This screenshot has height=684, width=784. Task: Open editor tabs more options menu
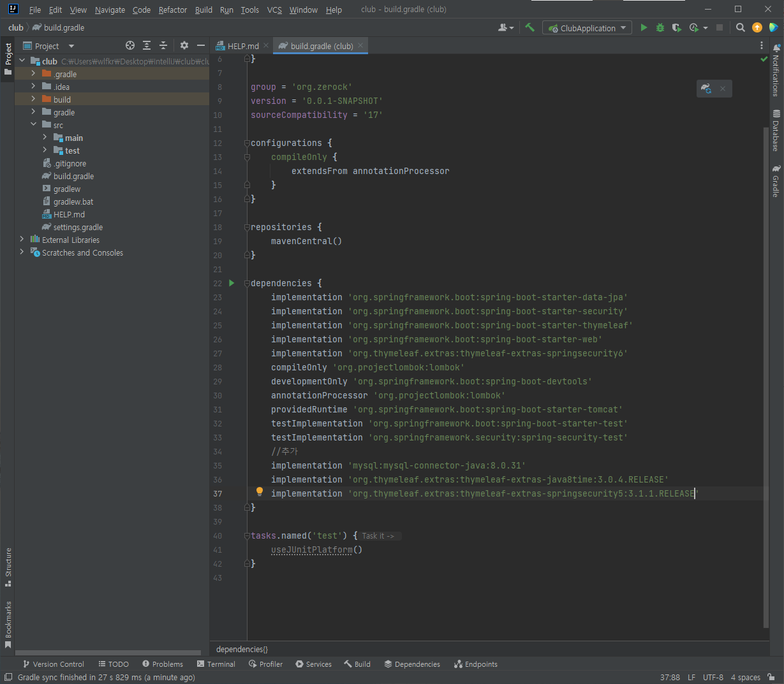(762, 45)
